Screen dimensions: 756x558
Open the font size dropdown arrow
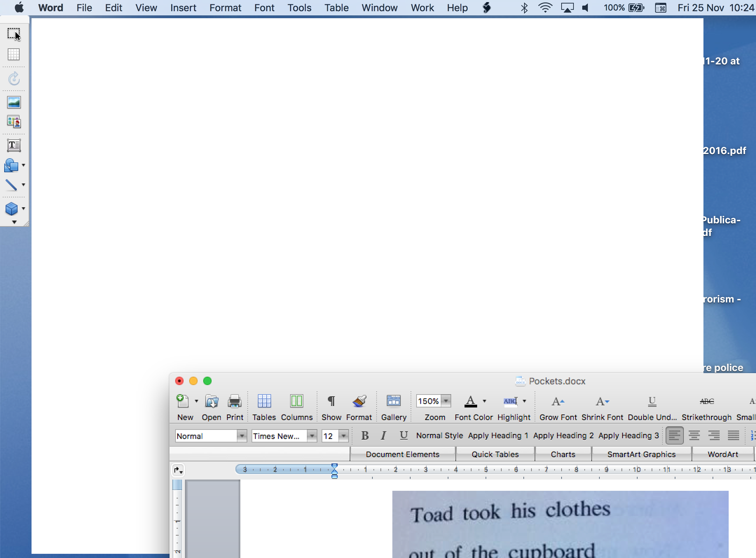tap(344, 436)
